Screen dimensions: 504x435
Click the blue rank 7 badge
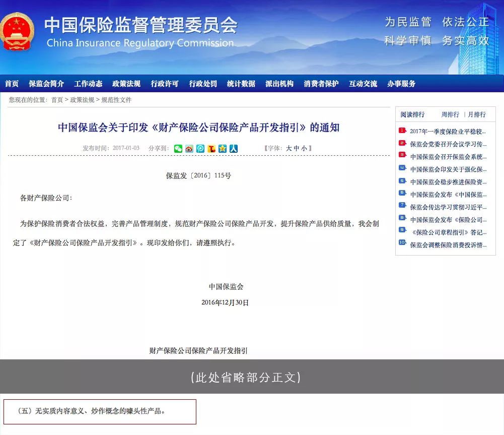(x=402, y=206)
